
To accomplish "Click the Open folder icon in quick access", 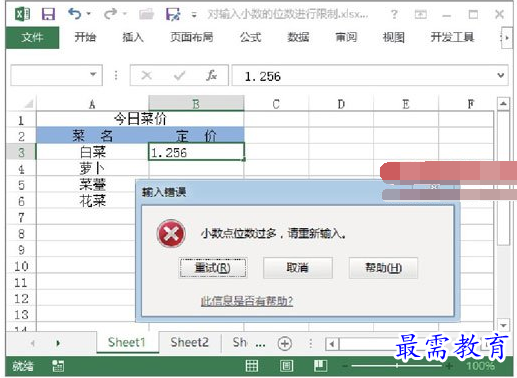I will click(146, 14).
